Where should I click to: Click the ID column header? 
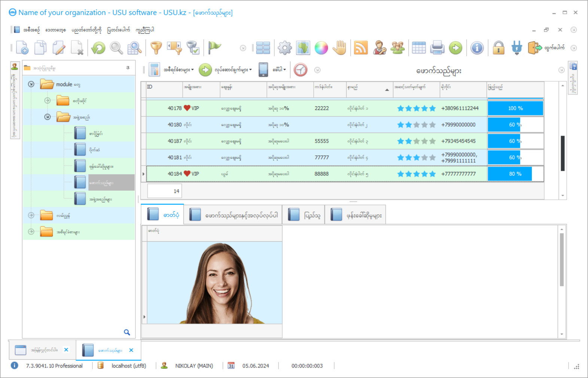click(x=163, y=87)
